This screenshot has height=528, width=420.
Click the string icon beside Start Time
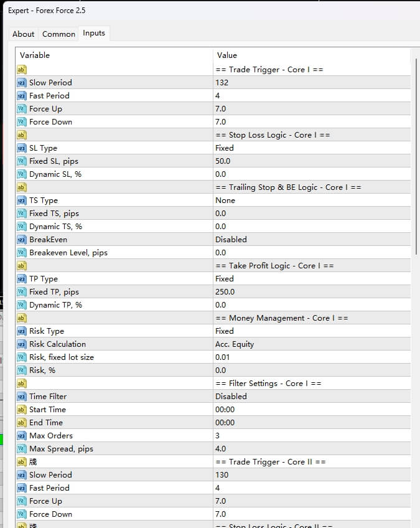[21, 410]
